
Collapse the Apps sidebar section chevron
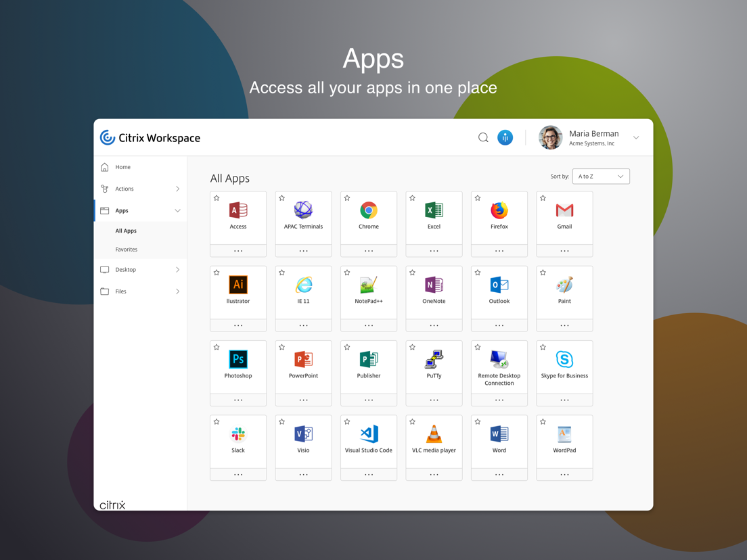[x=178, y=210]
